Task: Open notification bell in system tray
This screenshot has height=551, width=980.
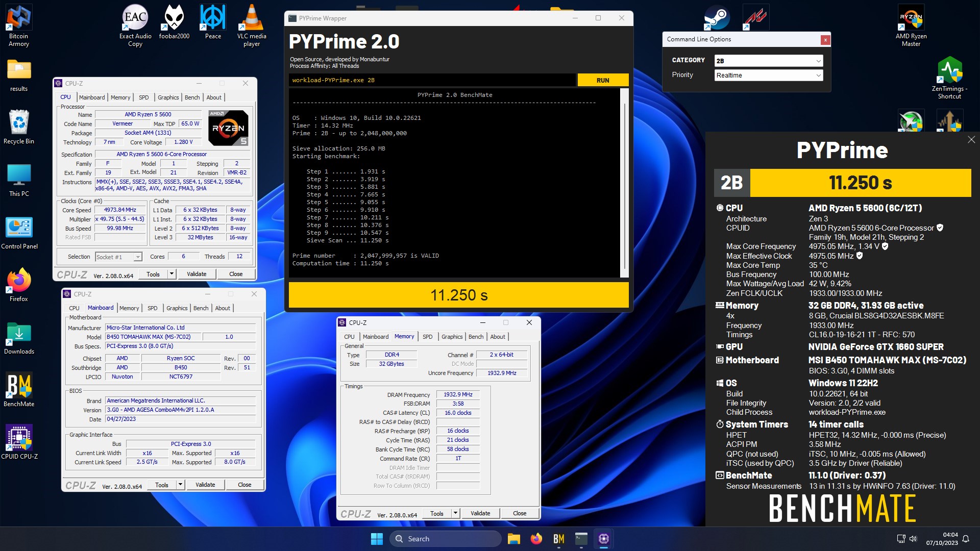Action: pyautogui.click(x=966, y=539)
